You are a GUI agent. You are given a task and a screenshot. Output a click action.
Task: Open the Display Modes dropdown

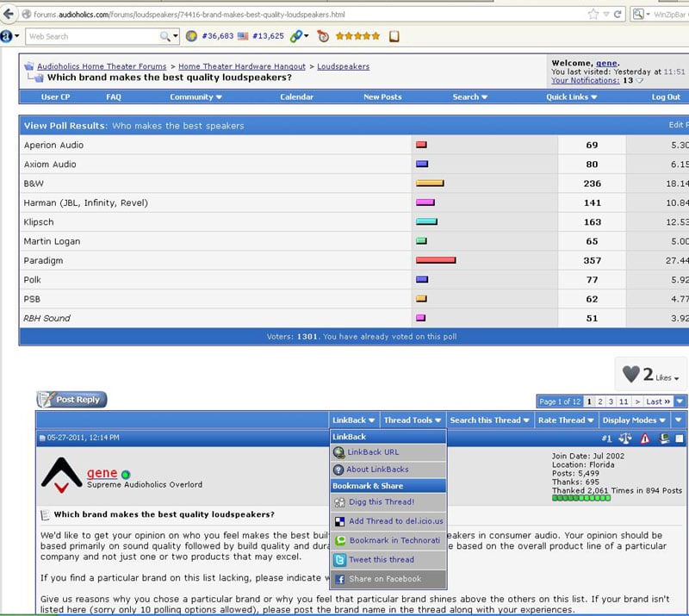coord(634,420)
